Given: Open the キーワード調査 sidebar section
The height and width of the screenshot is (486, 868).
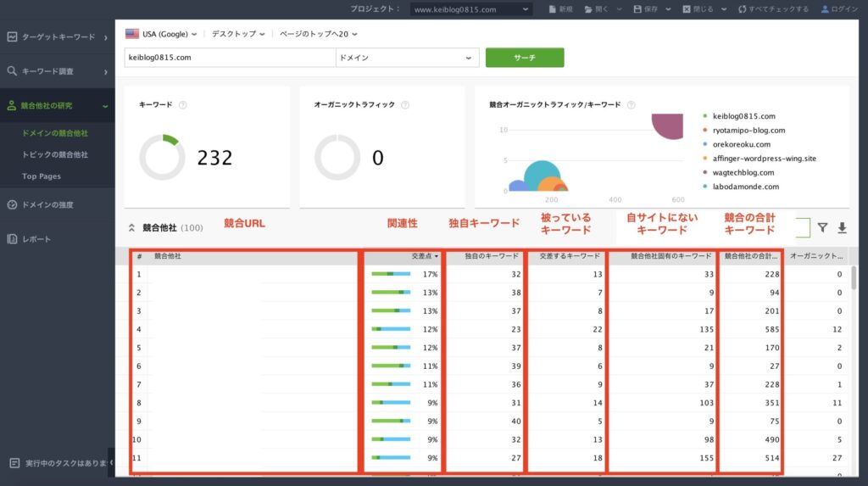Looking at the screenshot, I should pyautogui.click(x=58, y=71).
